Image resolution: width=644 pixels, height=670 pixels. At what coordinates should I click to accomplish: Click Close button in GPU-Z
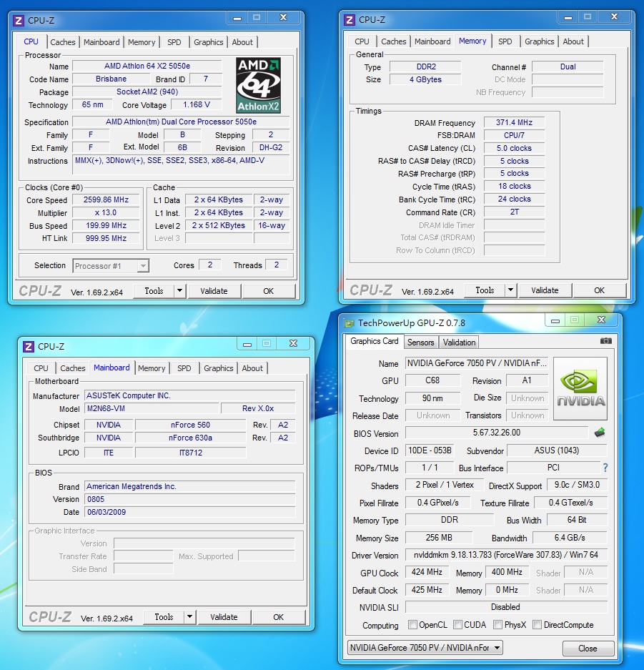click(x=588, y=649)
